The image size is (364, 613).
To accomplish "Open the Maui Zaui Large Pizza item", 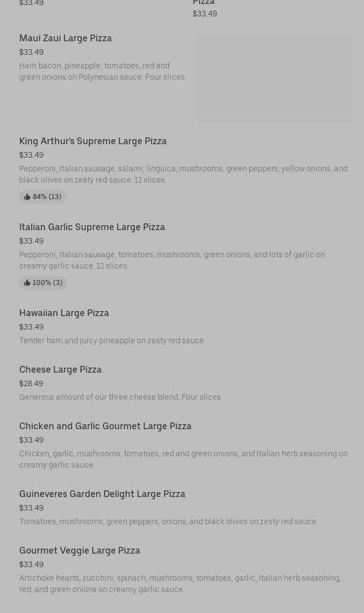I will tap(66, 38).
